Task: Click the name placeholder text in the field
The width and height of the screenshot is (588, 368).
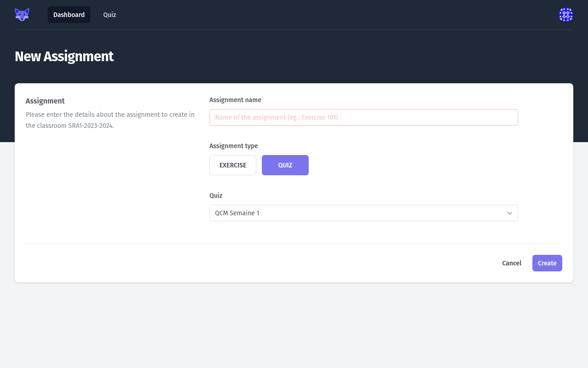Action: (276, 117)
